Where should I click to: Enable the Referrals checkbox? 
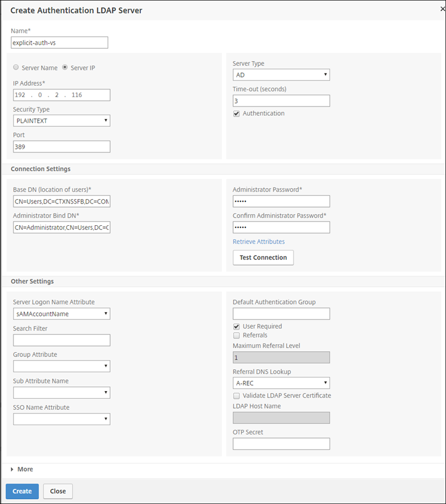pyautogui.click(x=237, y=335)
